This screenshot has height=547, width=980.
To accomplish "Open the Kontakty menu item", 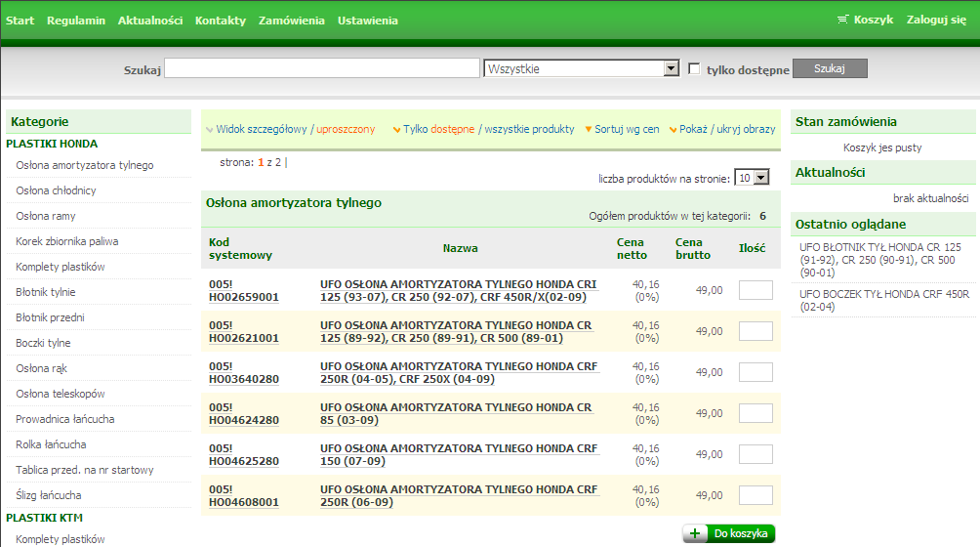I will point(221,20).
